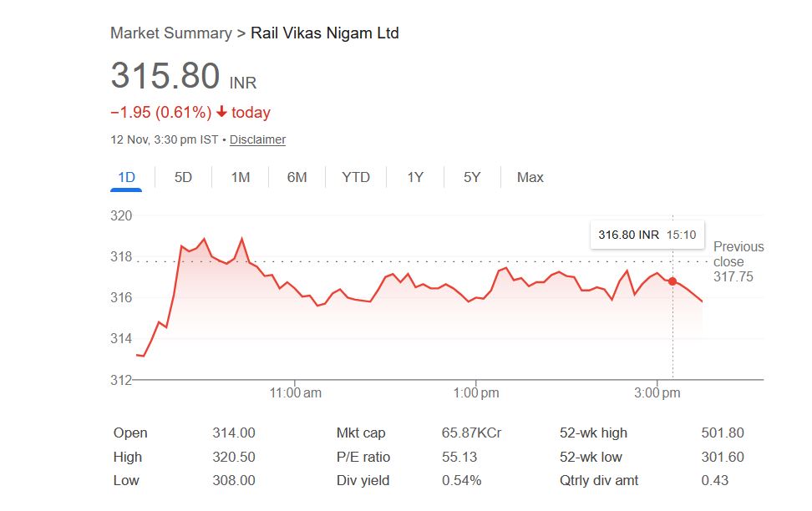The image size is (812, 511).
Task: Click the Mkt cap value 65.87KCr
Action: pyautogui.click(x=471, y=433)
